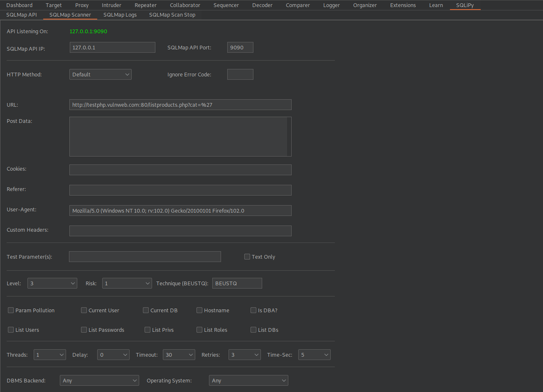
Task: Switch to the SQLMap Logs sub-tab
Action: click(x=120, y=15)
